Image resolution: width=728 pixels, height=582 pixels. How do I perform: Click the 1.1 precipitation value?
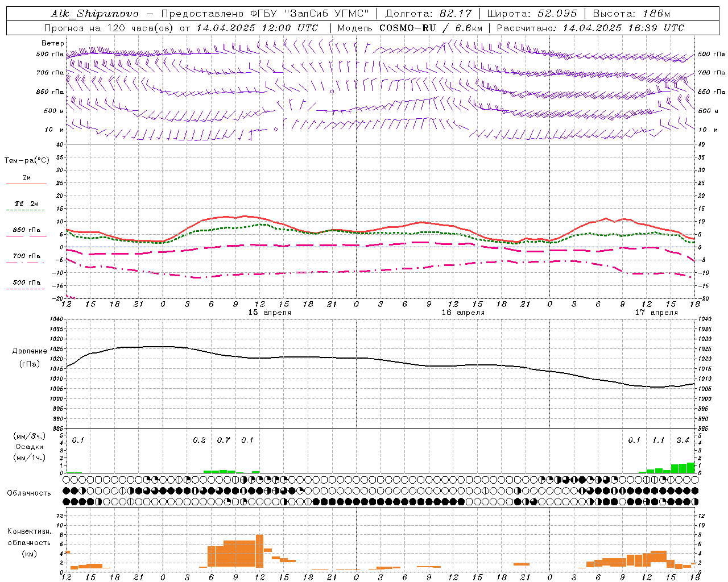(x=658, y=440)
